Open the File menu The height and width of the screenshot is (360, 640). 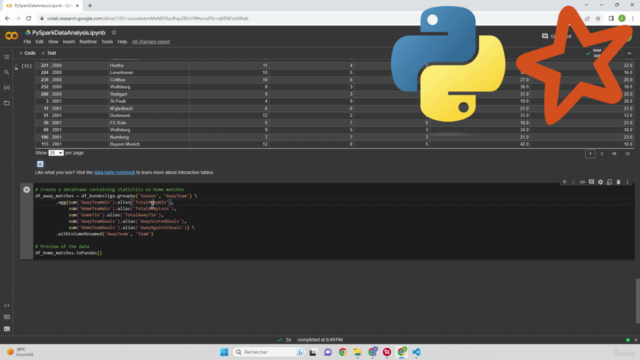27,42
